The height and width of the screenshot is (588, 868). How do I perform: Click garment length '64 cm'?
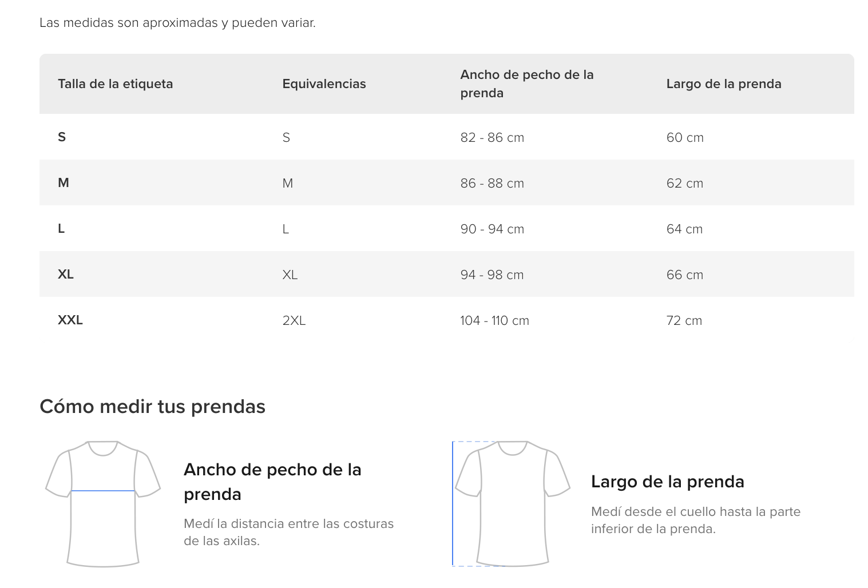[x=684, y=229]
